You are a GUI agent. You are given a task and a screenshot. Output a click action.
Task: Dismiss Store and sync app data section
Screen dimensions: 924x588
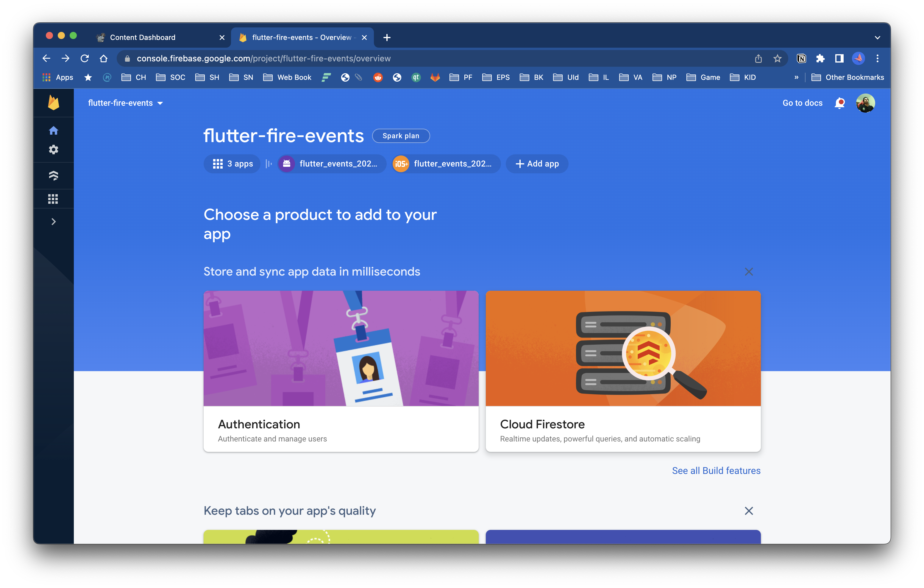(748, 272)
